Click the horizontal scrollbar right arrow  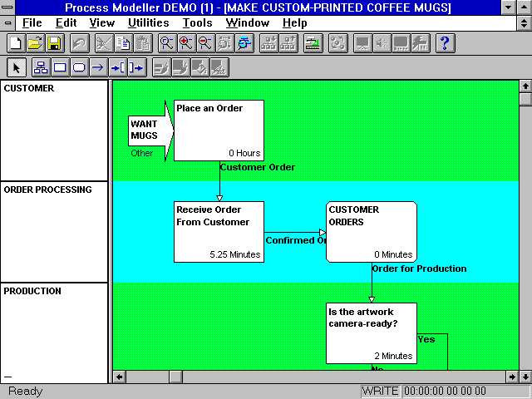[511, 377]
